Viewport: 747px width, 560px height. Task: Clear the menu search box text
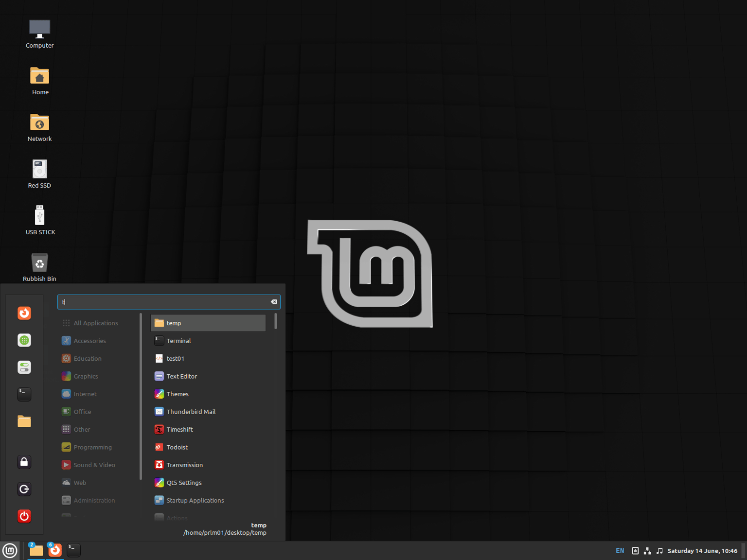point(274,302)
